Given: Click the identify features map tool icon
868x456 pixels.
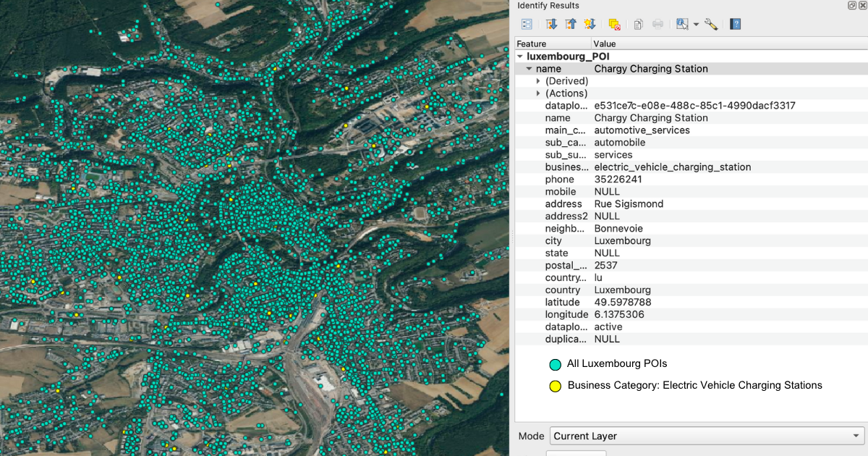Looking at the screenshot, I should point(681,24).
